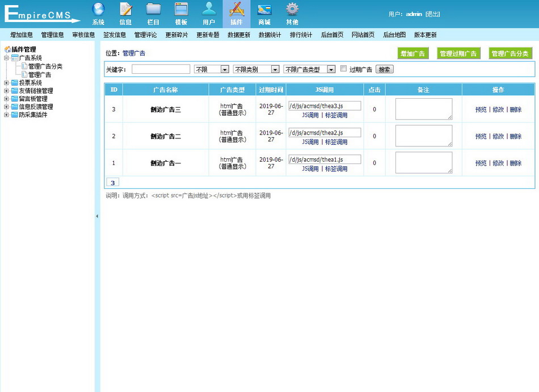Select the thea2.js JS path field

coord(325,132)
